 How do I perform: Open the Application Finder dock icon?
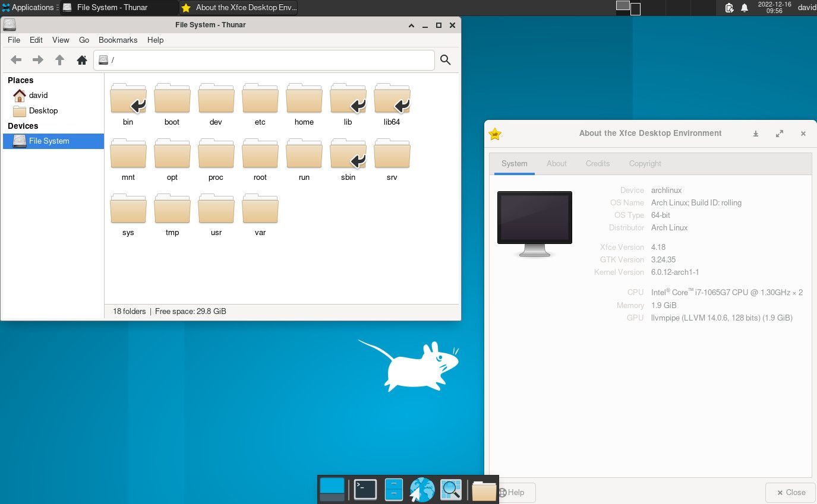(451, 490)
